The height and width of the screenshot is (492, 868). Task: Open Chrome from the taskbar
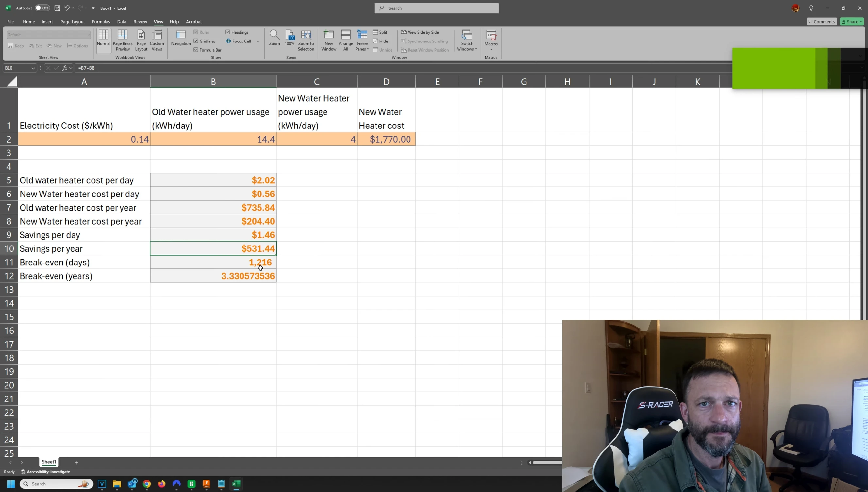click(x=147, y=484)
